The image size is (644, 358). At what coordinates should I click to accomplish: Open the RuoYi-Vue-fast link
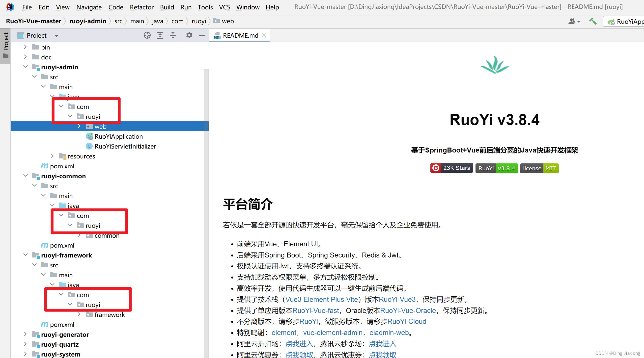[x=315, y=310]
